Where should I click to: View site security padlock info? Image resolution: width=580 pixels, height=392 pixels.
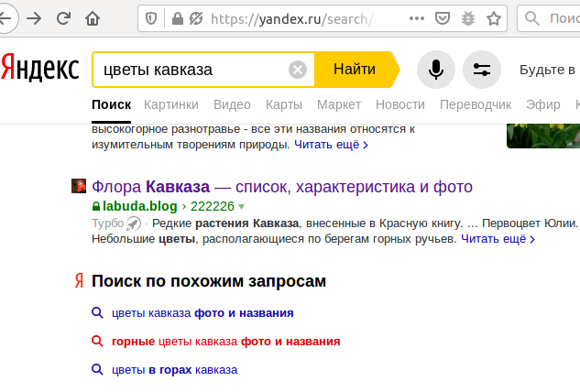178,18
